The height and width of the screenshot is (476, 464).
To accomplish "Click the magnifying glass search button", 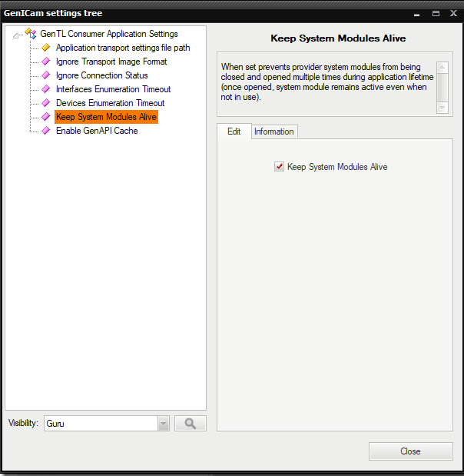I will (190, 423).
